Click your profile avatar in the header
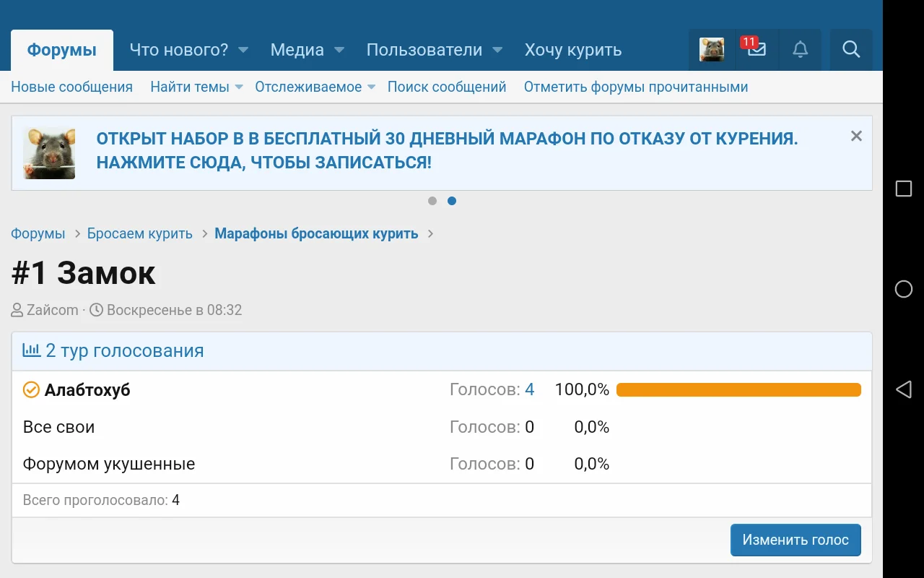This screenshot has width=924, height=578. [x=712, y=50]
